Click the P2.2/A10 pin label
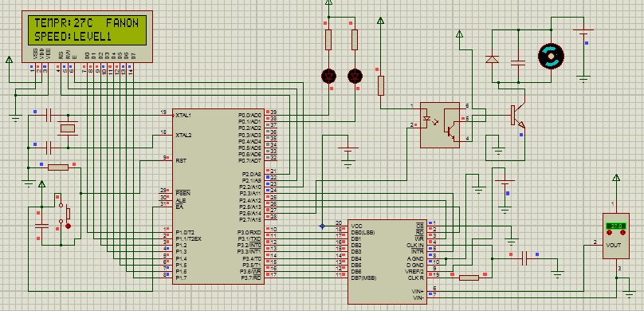Screen dimensions: 644x311 pyautogui.click(x=249, y=187)
